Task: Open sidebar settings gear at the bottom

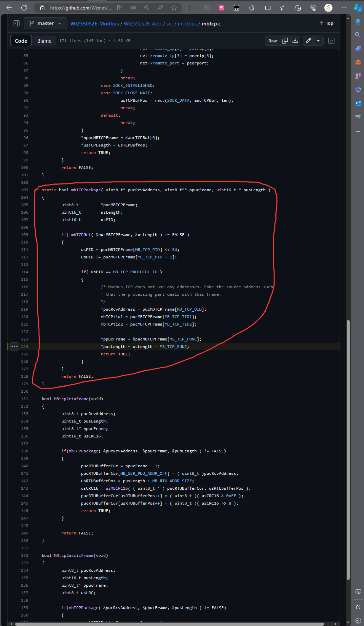Action: coord(358,620)
